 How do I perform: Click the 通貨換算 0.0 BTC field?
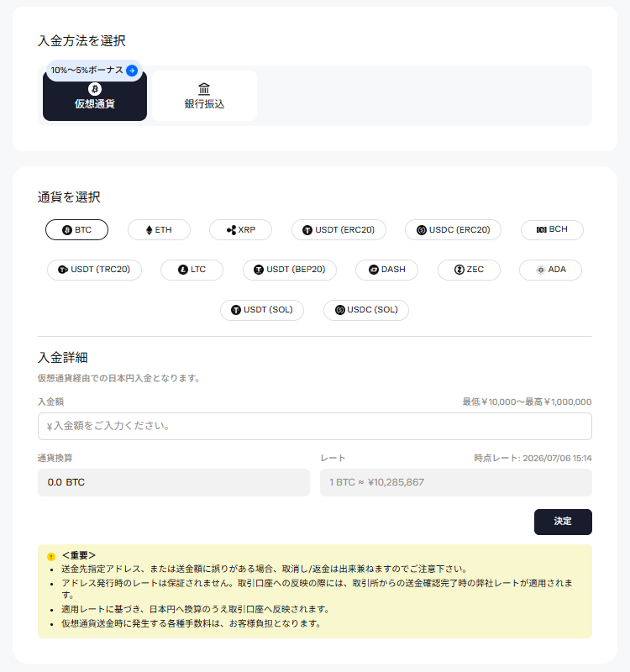click(x=174, y=482)
